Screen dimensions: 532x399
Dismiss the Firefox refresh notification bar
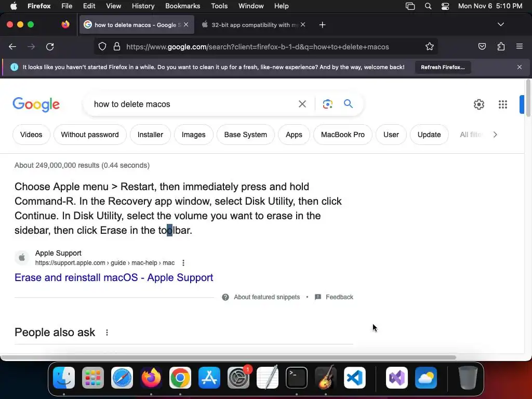pyautogui.click(x=520, y=67)
